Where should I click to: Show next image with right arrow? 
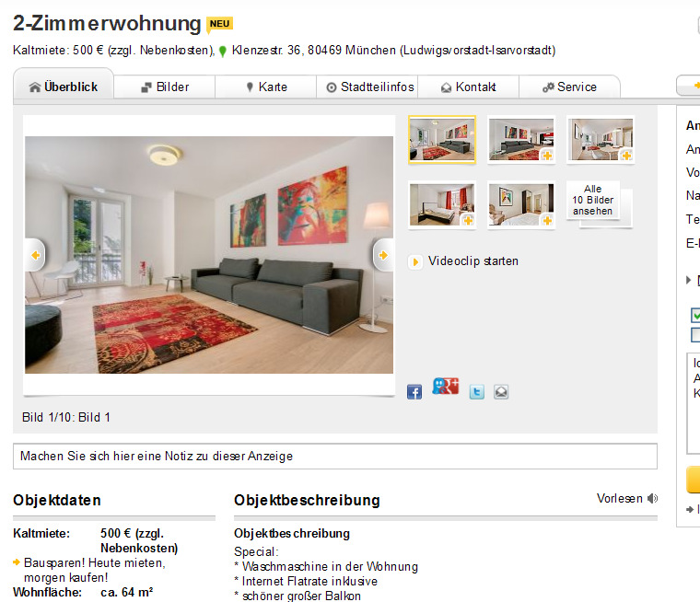pyautogui.click(x=383, y=255)
